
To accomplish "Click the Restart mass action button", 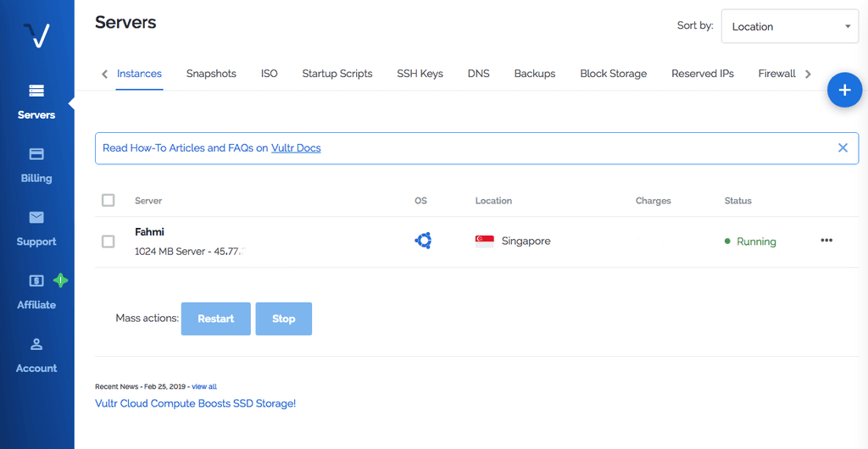I will [216, 319].
